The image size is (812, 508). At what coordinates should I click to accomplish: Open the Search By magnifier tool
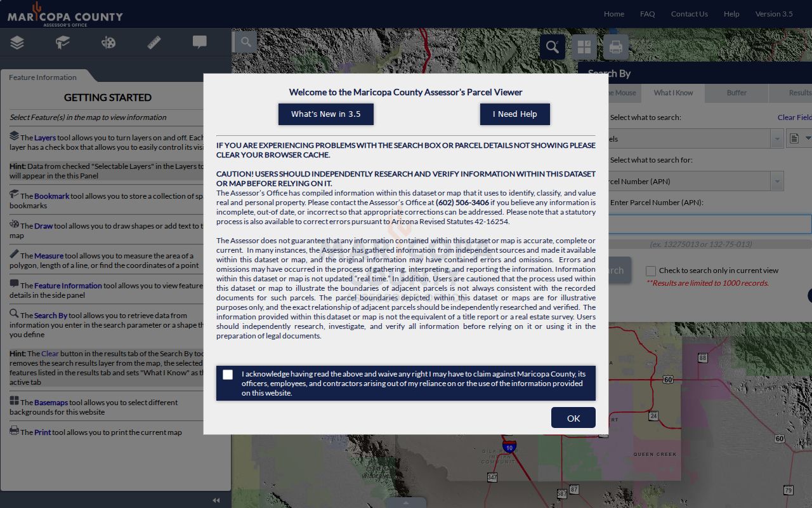(553, 47)
